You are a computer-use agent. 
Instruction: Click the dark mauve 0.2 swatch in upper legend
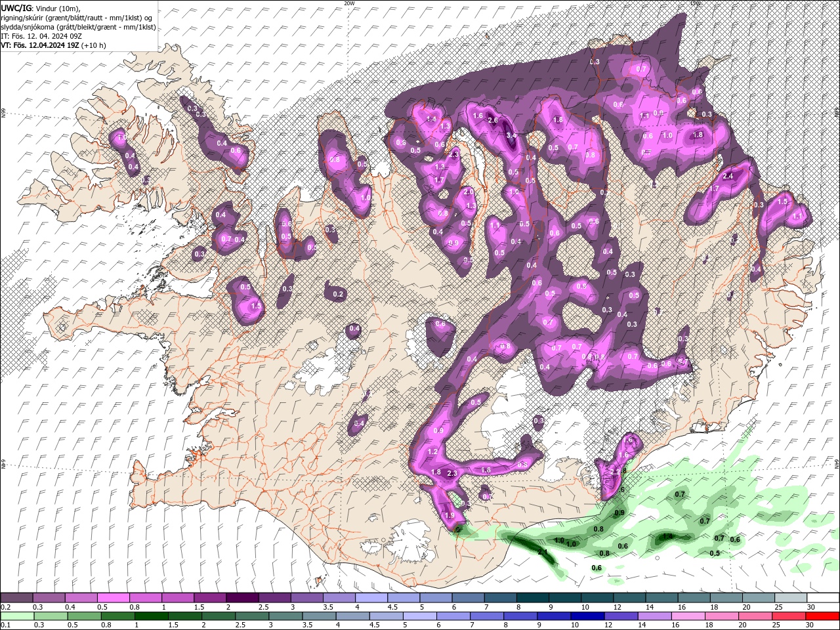click(x=16, y=598)
